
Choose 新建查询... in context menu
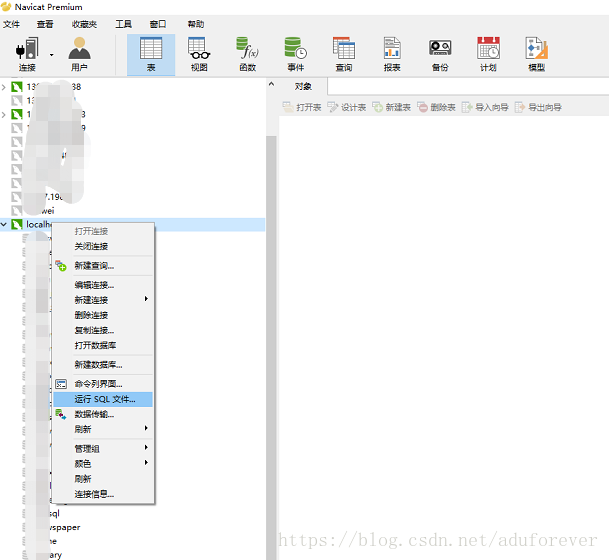click(x=103, y=266)
